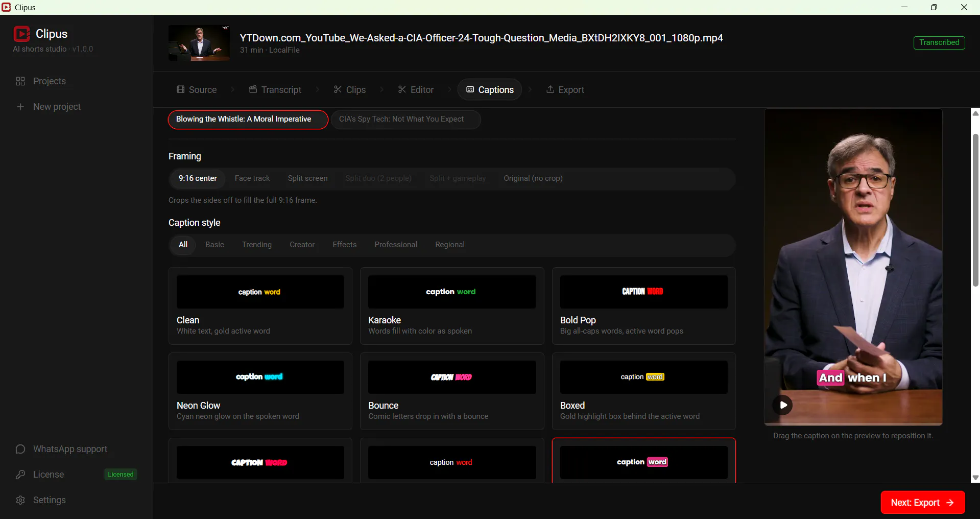Click the License key icon

point(20,475)
